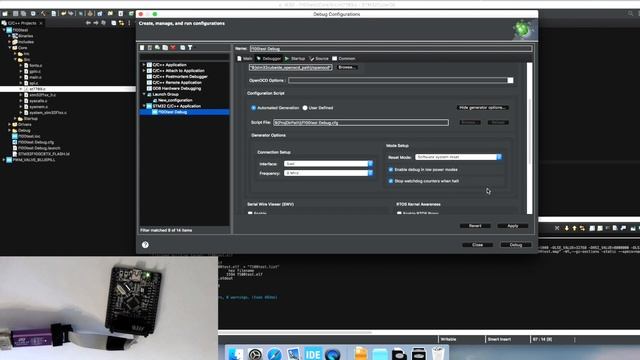Open Projects panel view menu dots

(x=129, y=23)
